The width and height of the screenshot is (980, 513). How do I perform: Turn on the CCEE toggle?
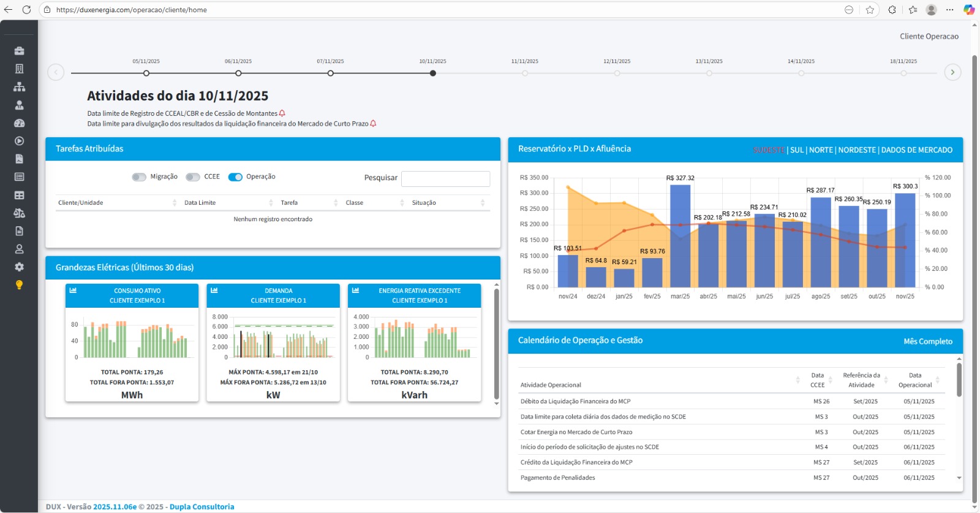(x=193, y=177)
